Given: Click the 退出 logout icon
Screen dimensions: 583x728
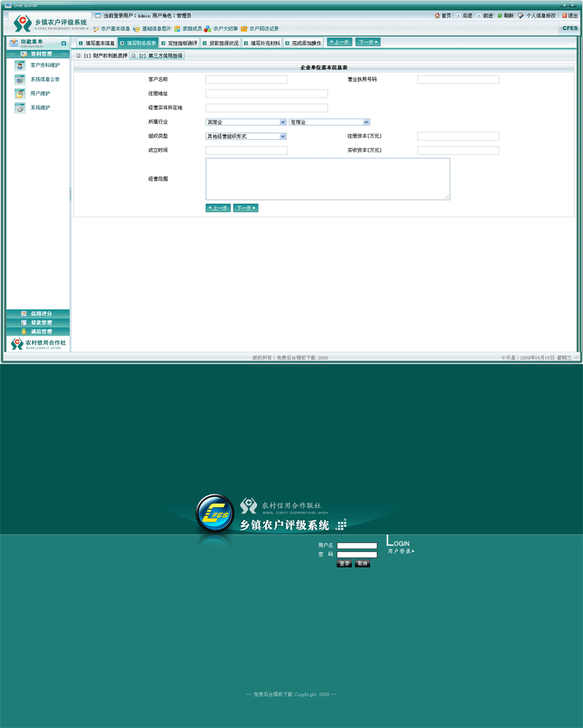Looking at the screenshot, I should click(x=571, y=15).
